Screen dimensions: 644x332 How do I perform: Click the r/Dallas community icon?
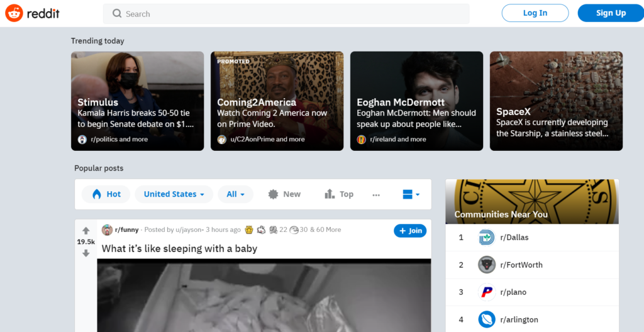click(487, 238)
